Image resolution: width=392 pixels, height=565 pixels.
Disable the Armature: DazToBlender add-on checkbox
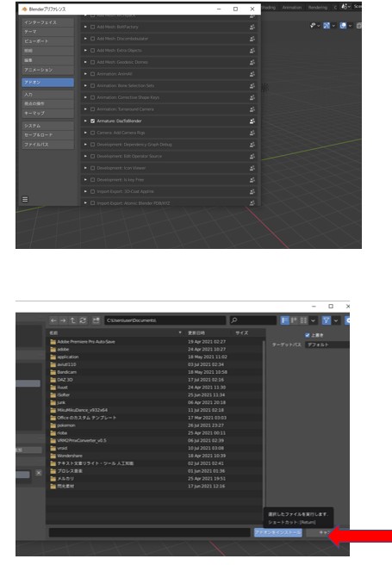tap(92, 121)
